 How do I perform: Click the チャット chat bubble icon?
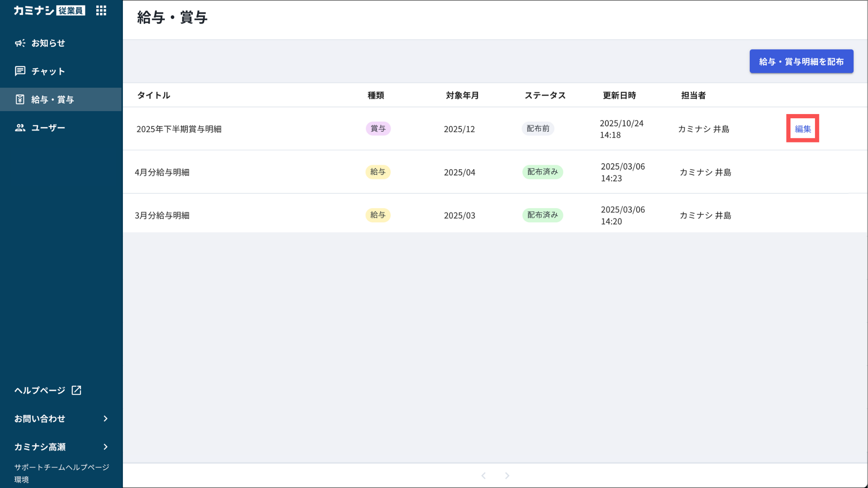pyautogui.click(x=20, y=71)
